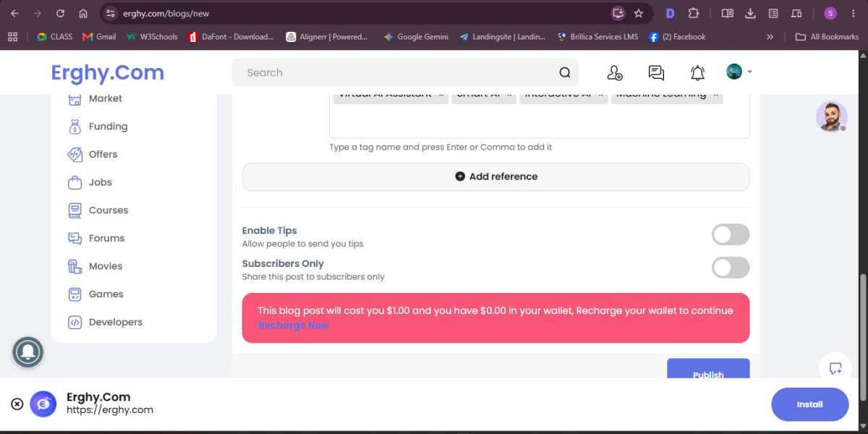Click the page vertical scrollbar thumb

tap(862, 336)
